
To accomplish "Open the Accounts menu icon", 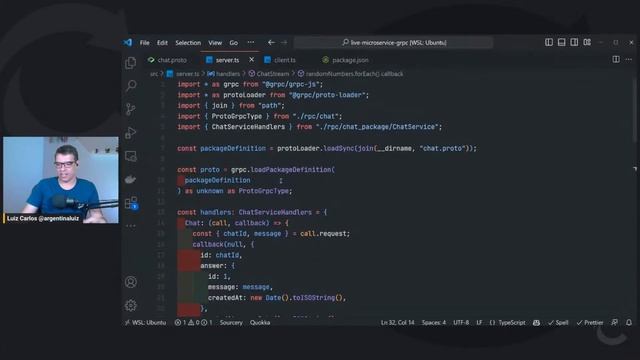I will pyautogui.click(x=131, y=282).
